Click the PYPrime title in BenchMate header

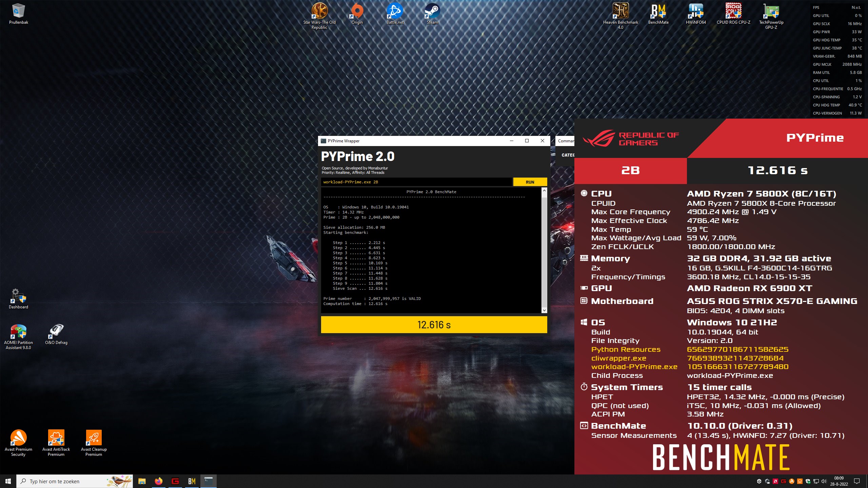tap(815, 138)
